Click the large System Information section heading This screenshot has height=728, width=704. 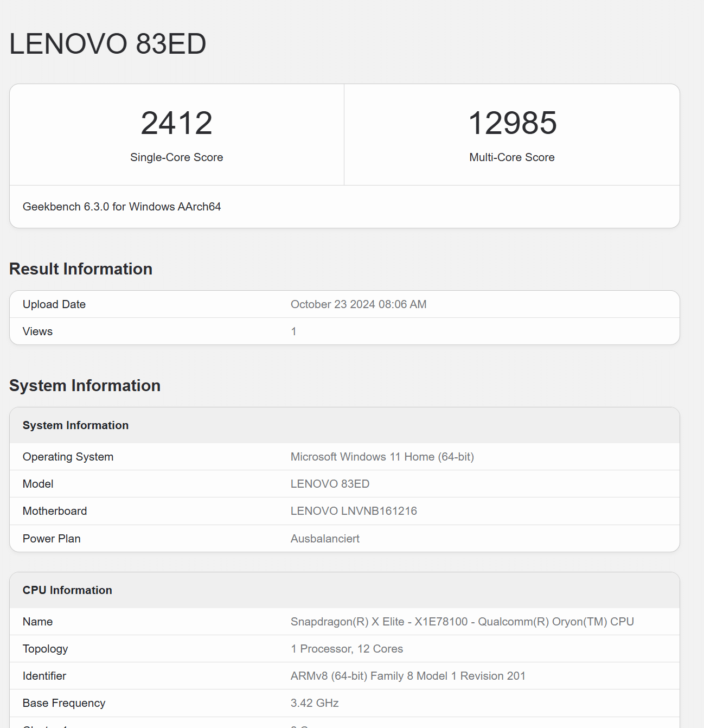[85, 386]
